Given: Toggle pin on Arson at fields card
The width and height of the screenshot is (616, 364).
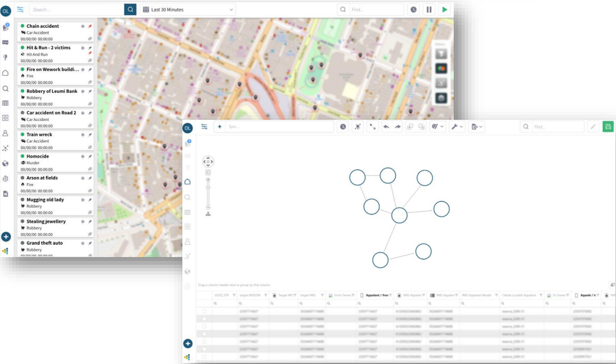Looking at the screenshot, I should 90,178.
